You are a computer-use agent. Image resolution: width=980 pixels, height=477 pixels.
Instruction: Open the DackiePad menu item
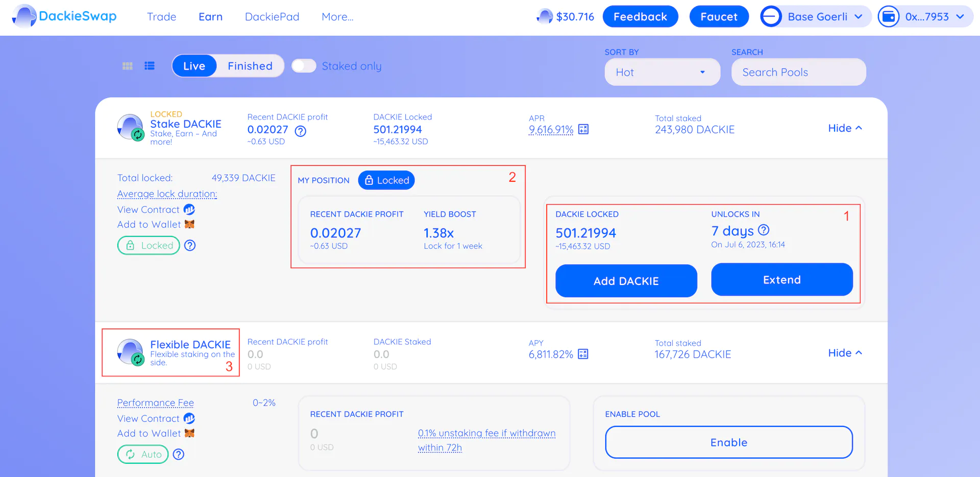pyautogui.click(x=272, y=17)
